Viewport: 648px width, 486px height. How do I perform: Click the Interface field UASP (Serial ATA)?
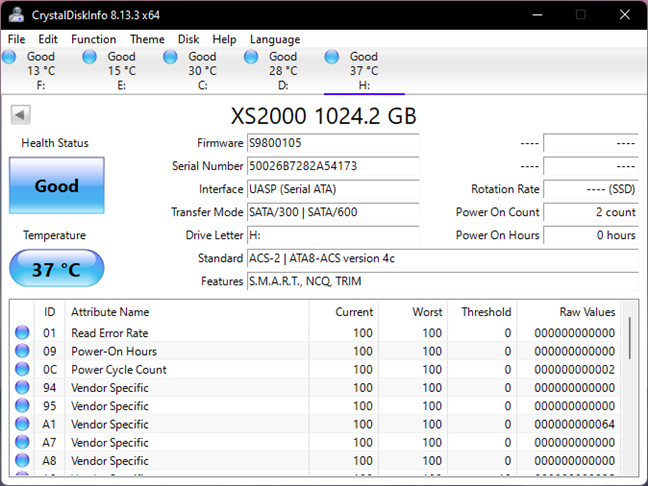(x=333, y=189)
